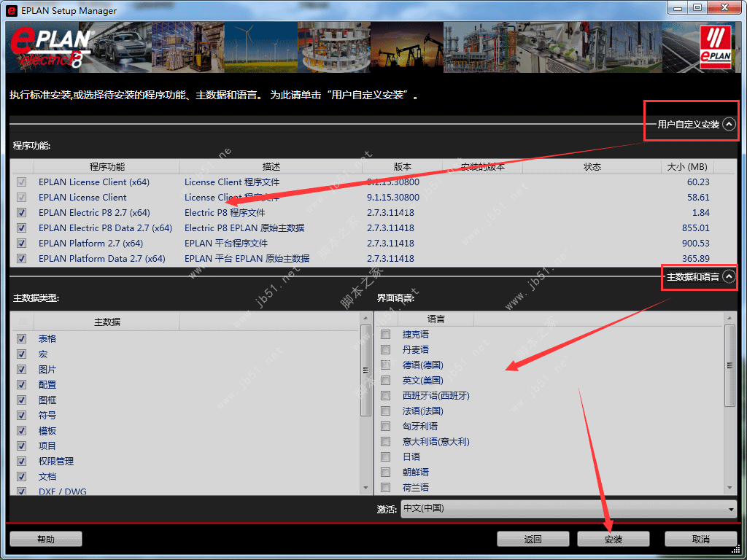The width and height of the screenshot is (747, 560).
Task: Enable the 荷兰语 language checkbox
Action: tap(386, 487)
